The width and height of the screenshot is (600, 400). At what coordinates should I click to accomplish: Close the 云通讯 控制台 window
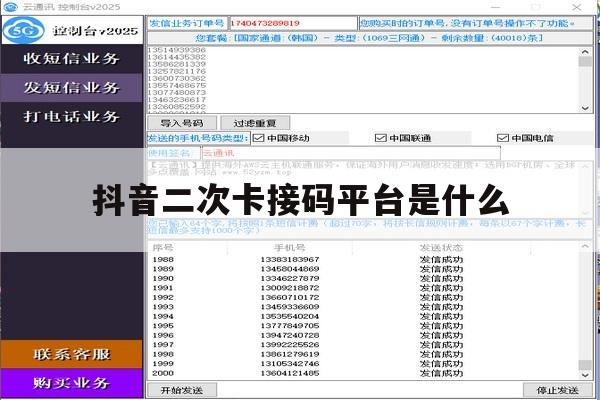pos(577,7)
